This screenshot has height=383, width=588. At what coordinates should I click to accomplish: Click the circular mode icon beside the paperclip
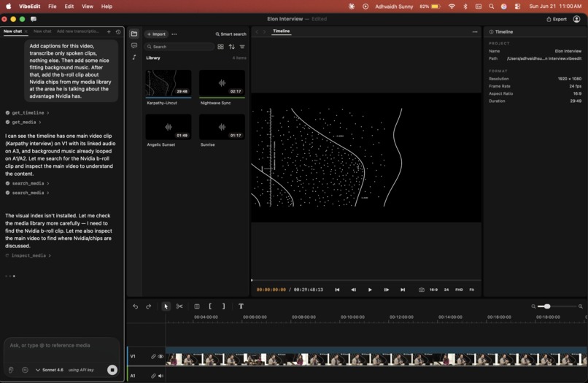tap(25, 370)
